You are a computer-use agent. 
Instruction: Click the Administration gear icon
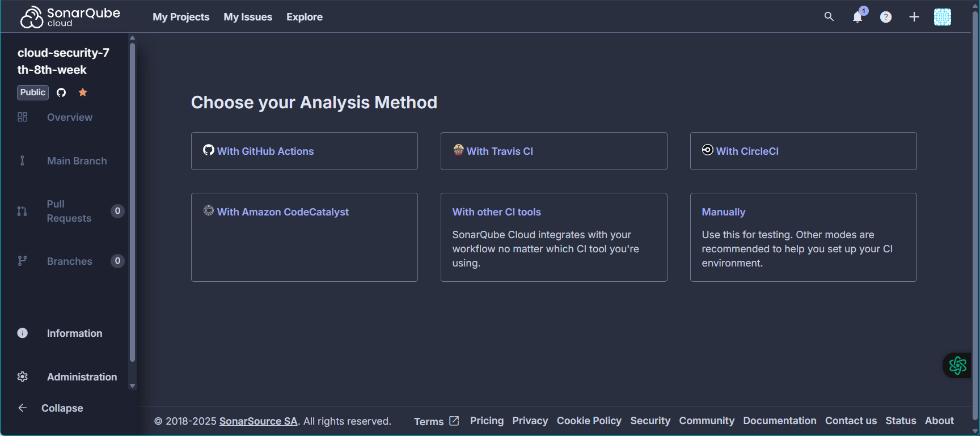click(23, 376)
